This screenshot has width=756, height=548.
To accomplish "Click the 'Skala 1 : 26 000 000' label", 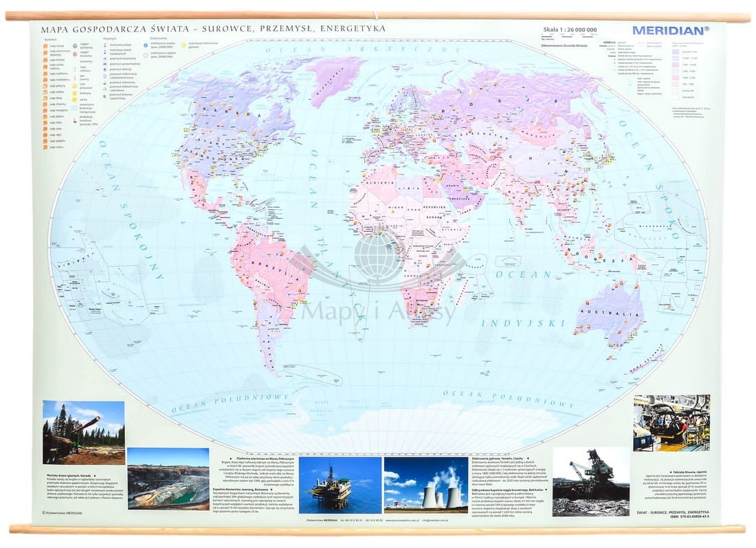I will (x=570, y=30).
